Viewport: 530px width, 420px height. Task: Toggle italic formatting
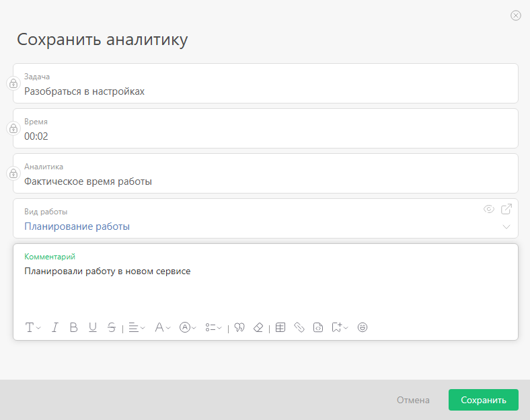54,327
